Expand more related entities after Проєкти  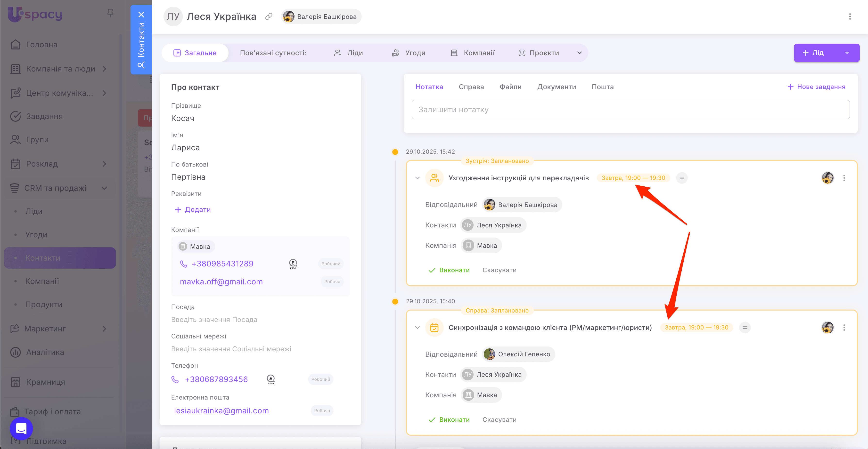point(579,53)
